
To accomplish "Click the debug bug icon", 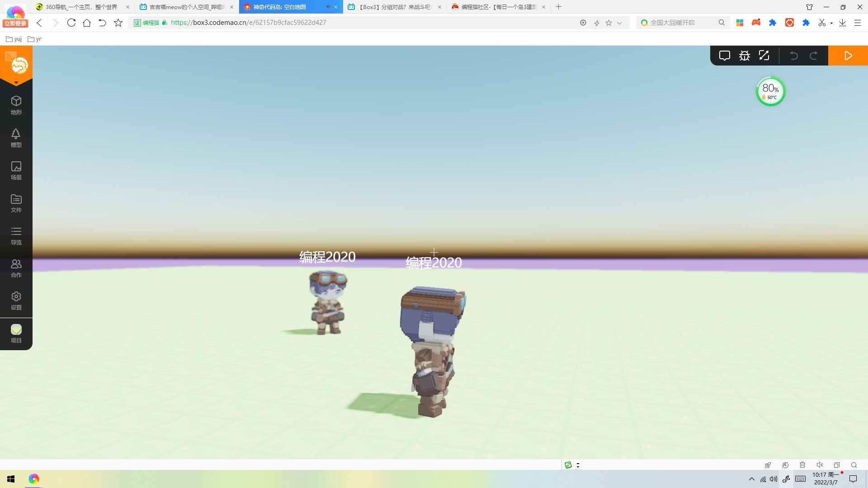I will 745,56.
